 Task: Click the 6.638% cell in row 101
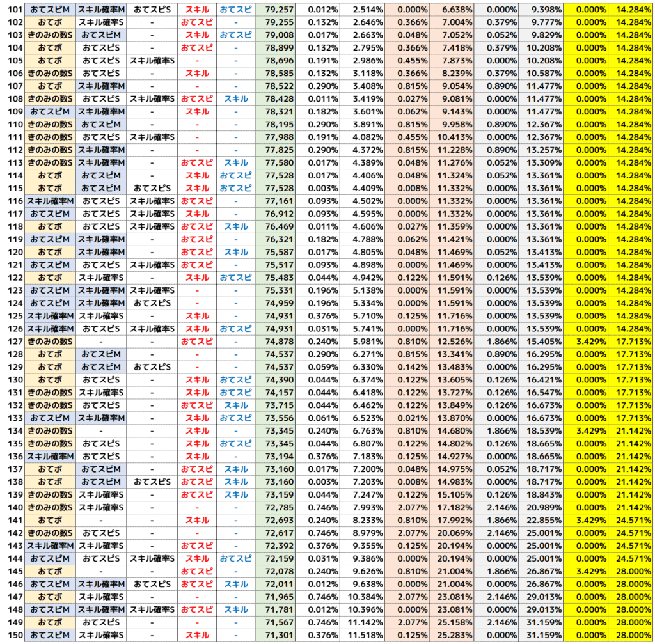point(451,10)
